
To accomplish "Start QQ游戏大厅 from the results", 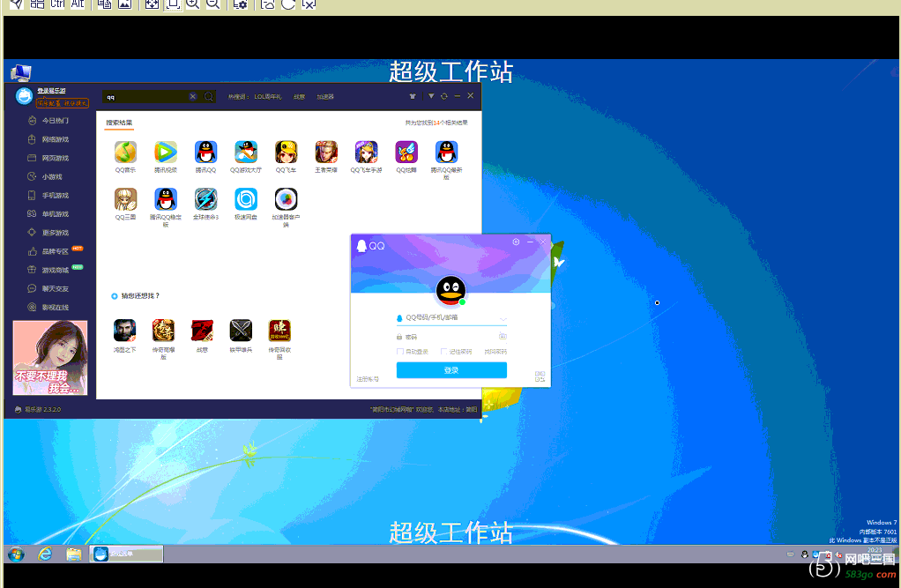I will point(246,153).
